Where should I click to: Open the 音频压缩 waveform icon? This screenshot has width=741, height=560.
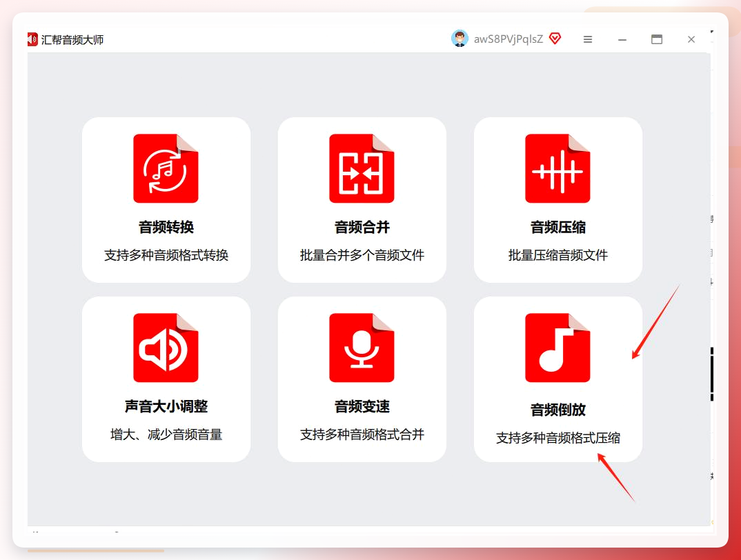[x=557, y=169]
